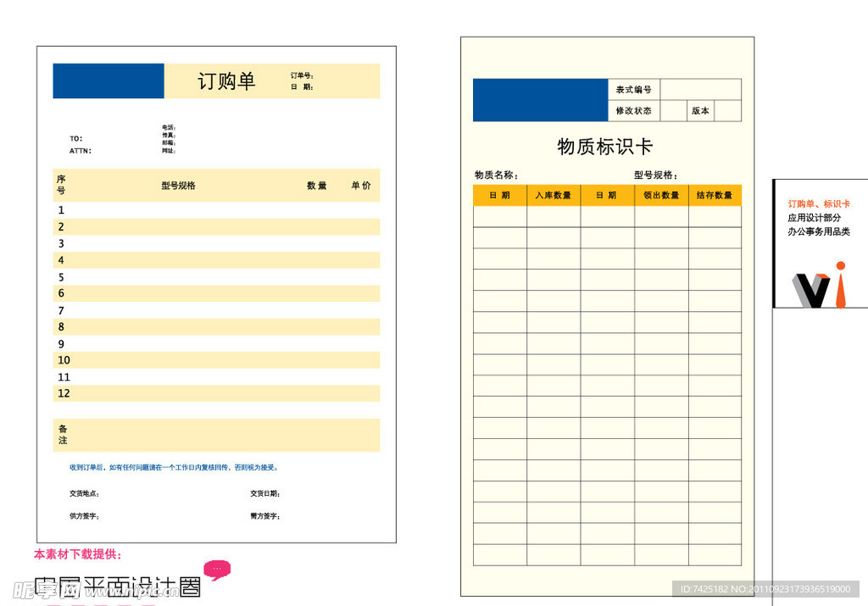Viewport: 868px width, 606px height.
Task: Select the 物质标识卡 title
Action: (604, 147)
